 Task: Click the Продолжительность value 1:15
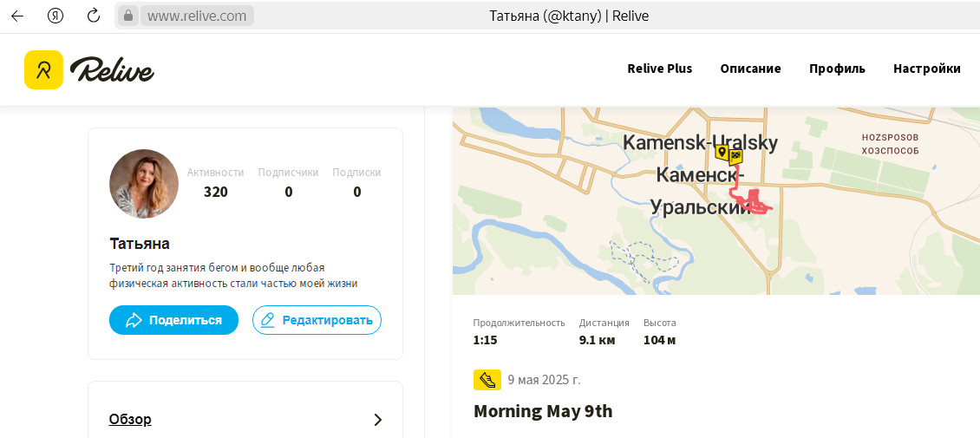(485, 341)
